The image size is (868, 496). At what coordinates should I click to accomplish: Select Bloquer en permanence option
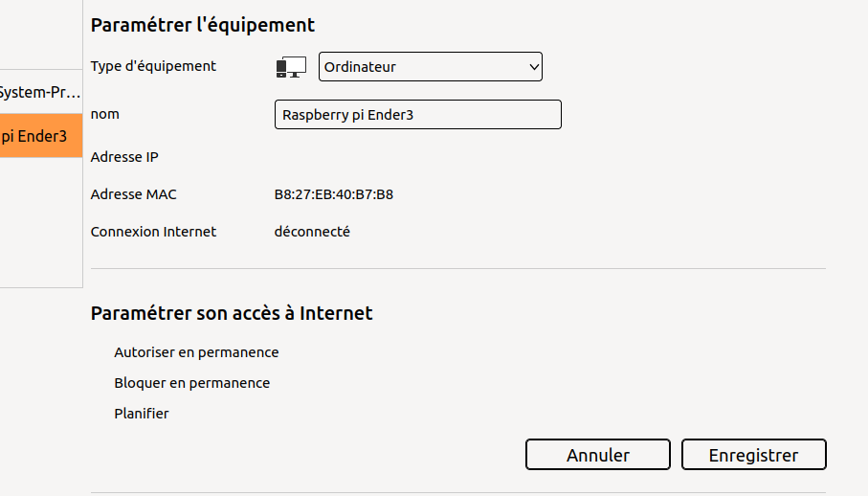tap(191, 383)
